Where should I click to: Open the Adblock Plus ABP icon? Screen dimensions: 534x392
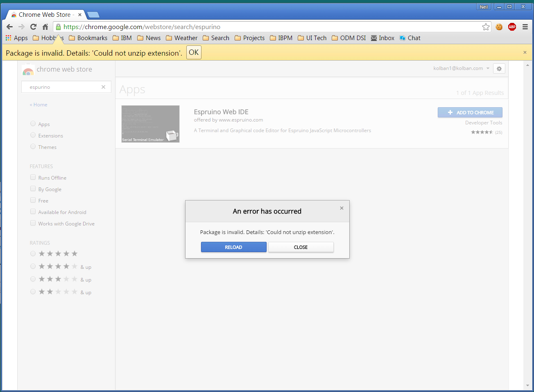[x=512, y=27]
